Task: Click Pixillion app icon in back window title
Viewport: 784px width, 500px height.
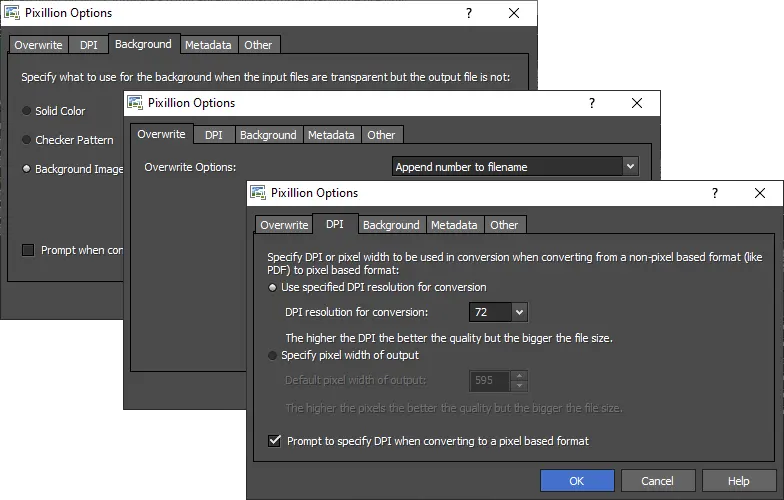Action: (x=12, y=12)
